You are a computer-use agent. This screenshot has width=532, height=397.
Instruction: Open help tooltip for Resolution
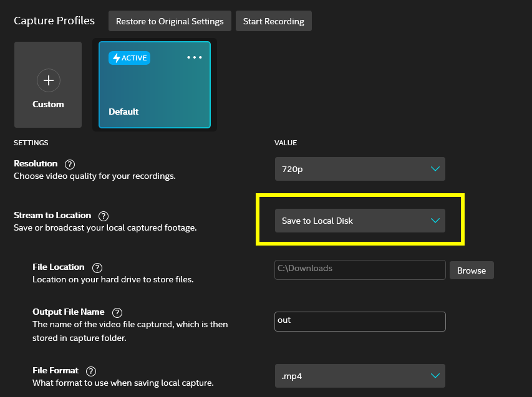[70, 165]
